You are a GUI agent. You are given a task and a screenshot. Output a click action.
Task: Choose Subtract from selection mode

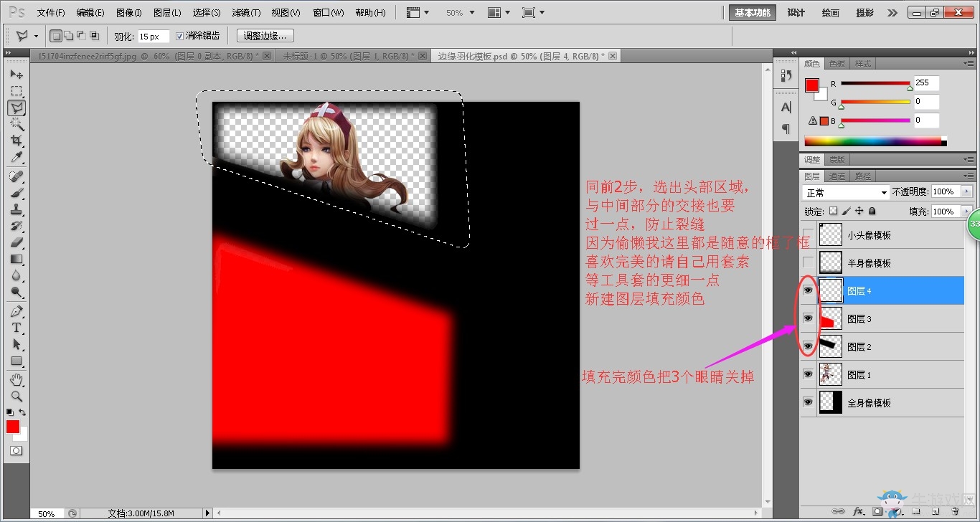click(80, 36)
